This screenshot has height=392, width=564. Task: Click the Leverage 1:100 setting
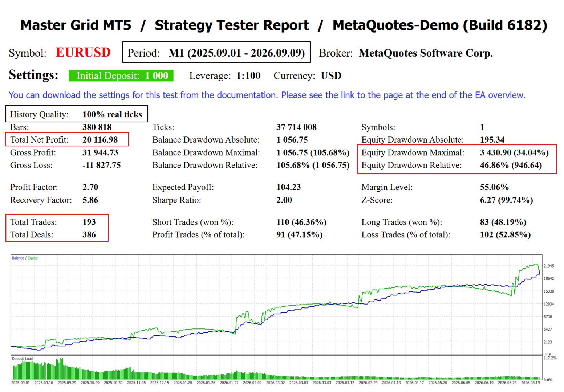225,76
